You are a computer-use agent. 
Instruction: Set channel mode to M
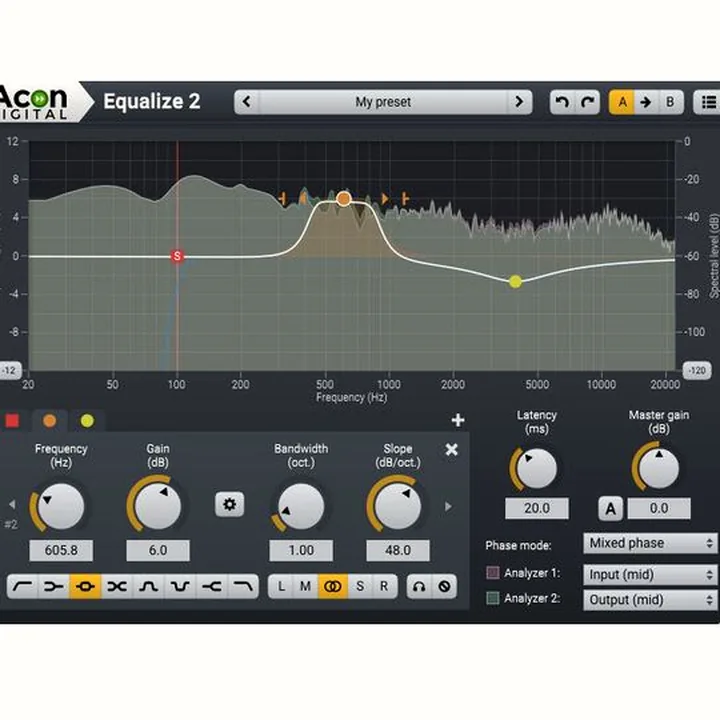coord(306,586)
